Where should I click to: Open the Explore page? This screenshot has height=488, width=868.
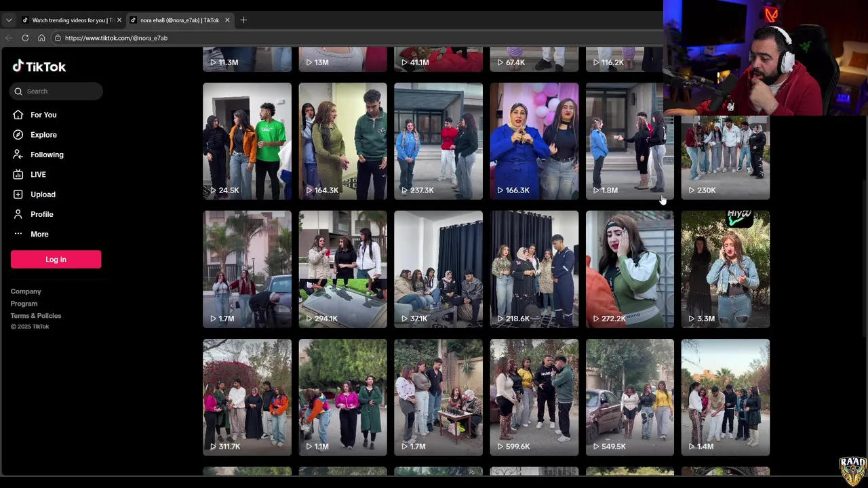(x=43, y=135)
